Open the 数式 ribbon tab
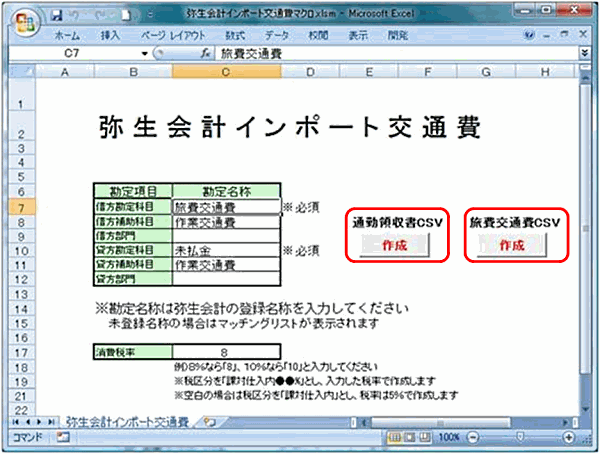This screenshot has width=600, height=454. (235, 36)
